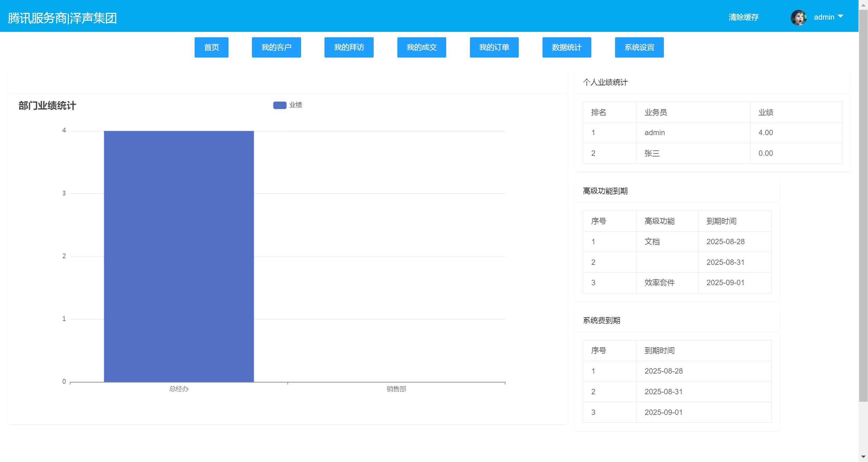The width and height of the screenshot is (868, 462).
Task: Click the 清除缓存 link
Action: (744, 17)
